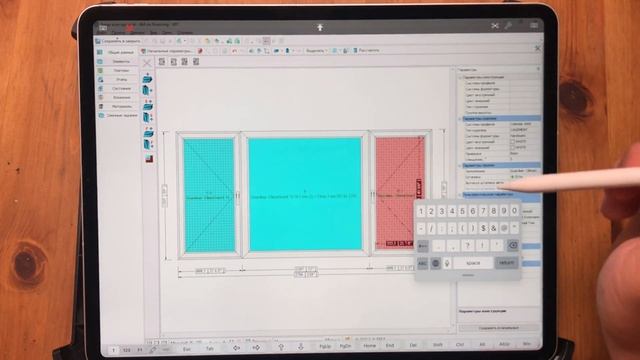The image size is (640, 360).
Task: Tap the '?' key on the floating keyboard
Action: (468, 245)
